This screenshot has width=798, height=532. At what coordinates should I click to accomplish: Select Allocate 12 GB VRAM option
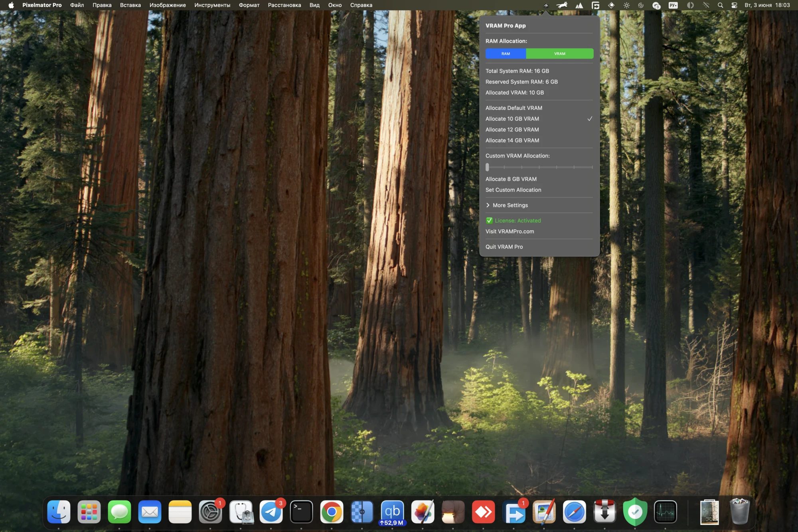(x=512, y=130)
